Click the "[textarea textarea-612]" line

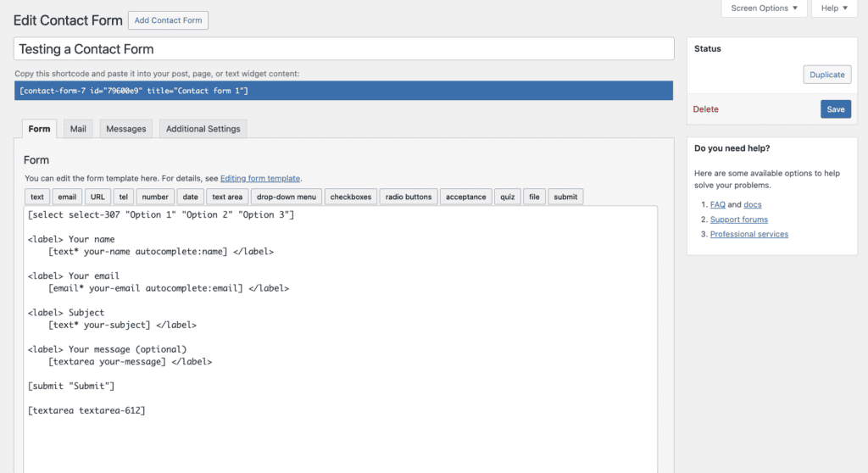(x=86, y=410)
